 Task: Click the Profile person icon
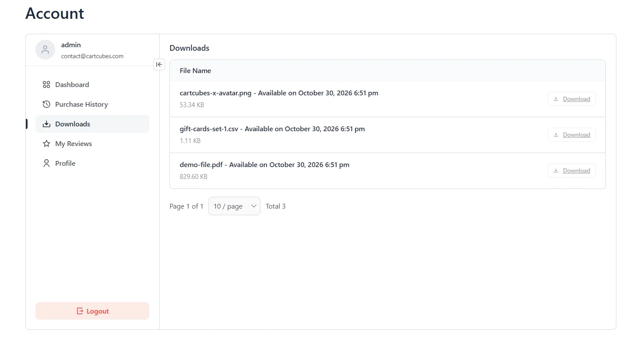point(46,164)
